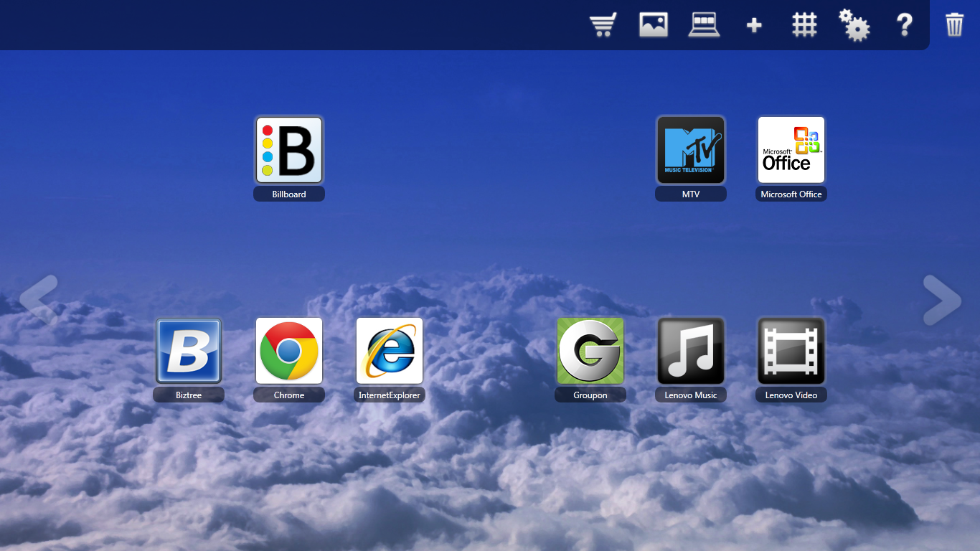Click the Chrome text label
This screenshot has width=980, height=551.
[x=289, y=395]
